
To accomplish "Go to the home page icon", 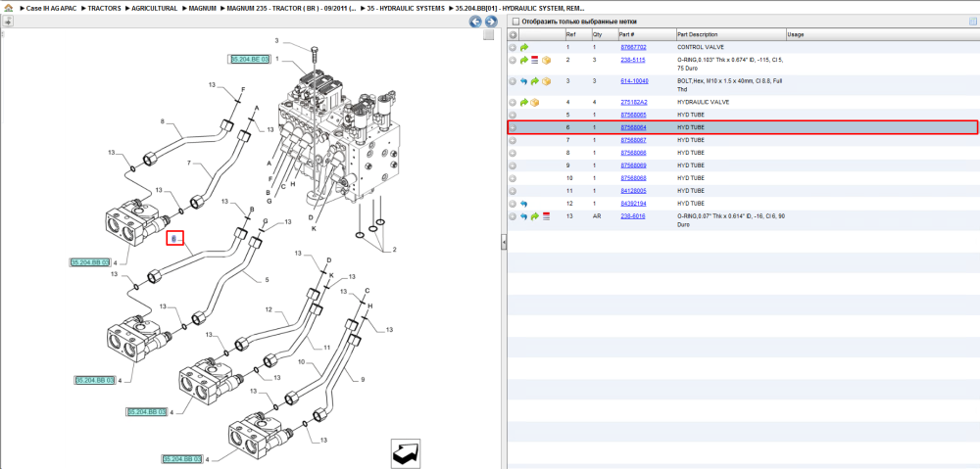I will tap(8, 9).
